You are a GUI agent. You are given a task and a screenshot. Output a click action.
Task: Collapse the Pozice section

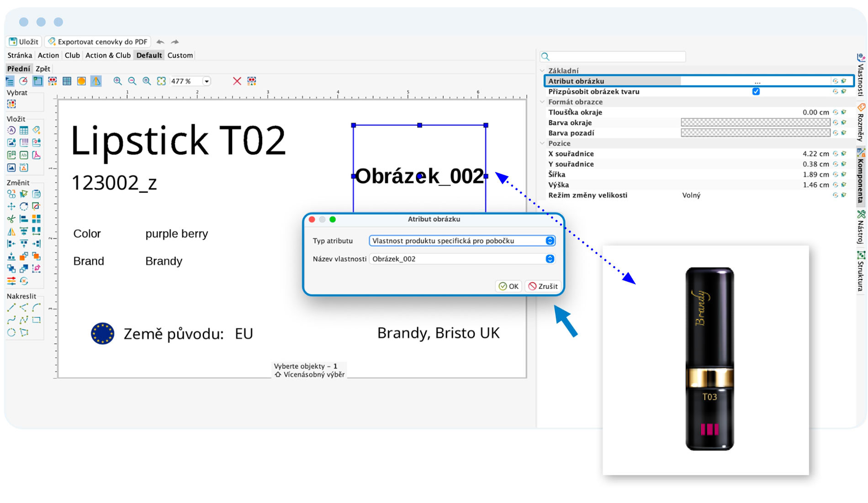[542, 143]
